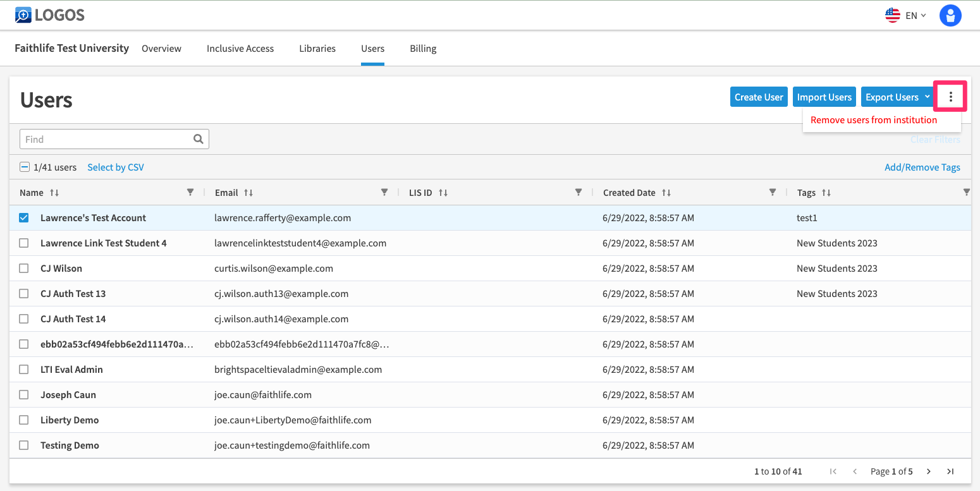Click 'joe.caun+LibertyDemo@faithlife.com' email cell

[x=293, y=420]
